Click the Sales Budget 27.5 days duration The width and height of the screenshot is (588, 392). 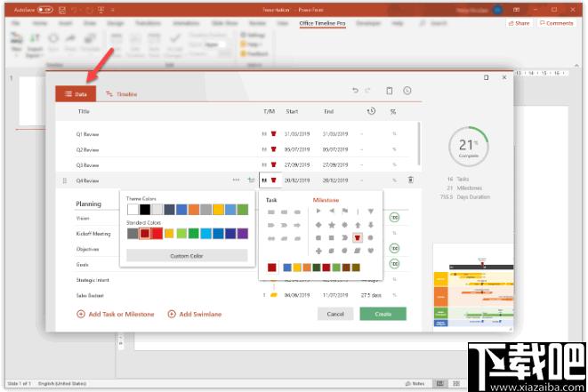[371, 295]
